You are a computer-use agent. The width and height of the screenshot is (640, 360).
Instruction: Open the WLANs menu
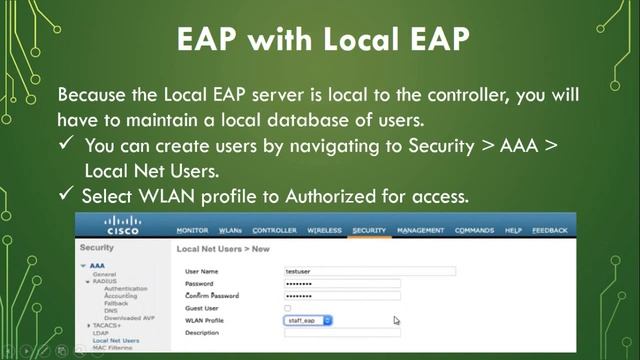(230, 231)
